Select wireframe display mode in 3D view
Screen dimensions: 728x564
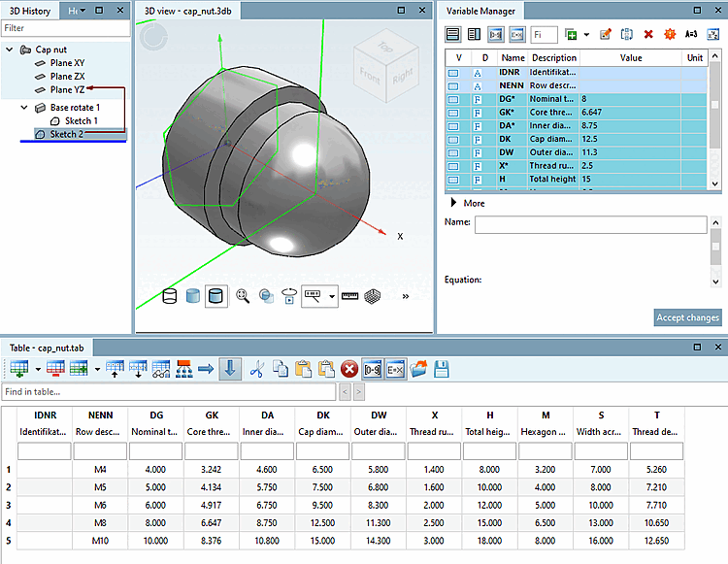click(x=169, y=296)
